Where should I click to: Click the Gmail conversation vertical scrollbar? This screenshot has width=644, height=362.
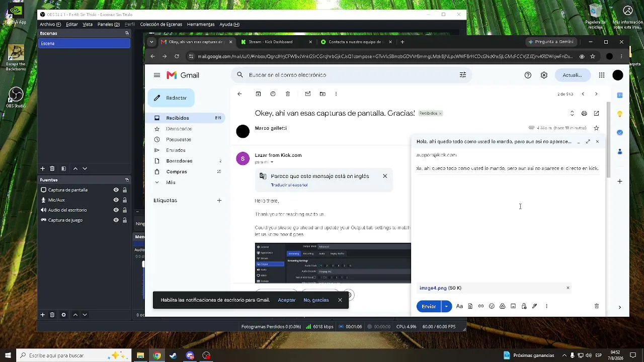click(608, 139)
